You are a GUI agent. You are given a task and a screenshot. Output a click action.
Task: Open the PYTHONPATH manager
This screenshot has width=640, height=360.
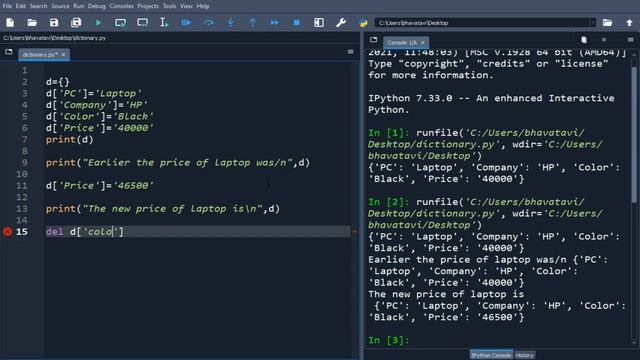pyautogui.click(x=363, y=23)
